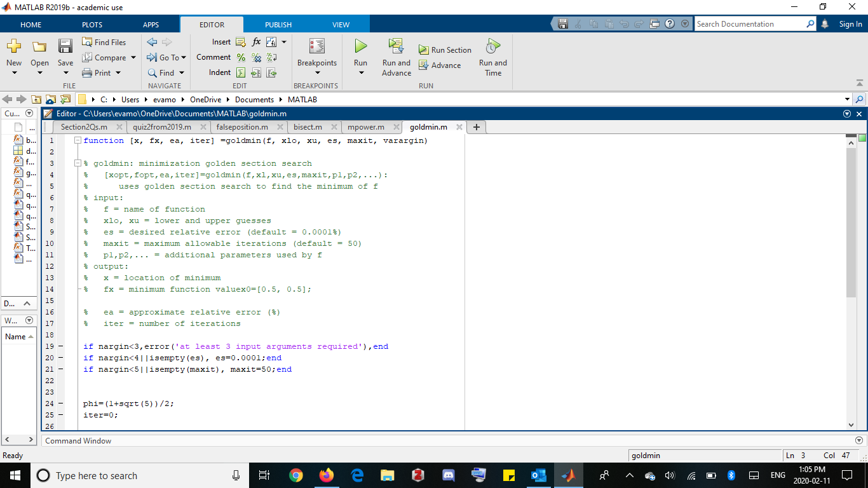
Task: Click the Advance button
Action: click(x=440, y=65)
